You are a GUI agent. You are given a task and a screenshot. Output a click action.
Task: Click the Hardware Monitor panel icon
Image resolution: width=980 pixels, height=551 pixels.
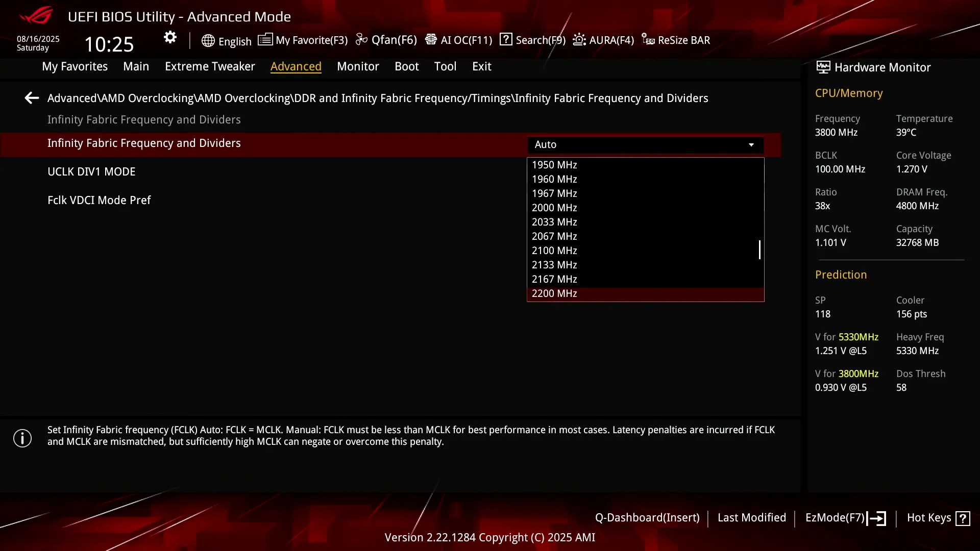point(823,67)
